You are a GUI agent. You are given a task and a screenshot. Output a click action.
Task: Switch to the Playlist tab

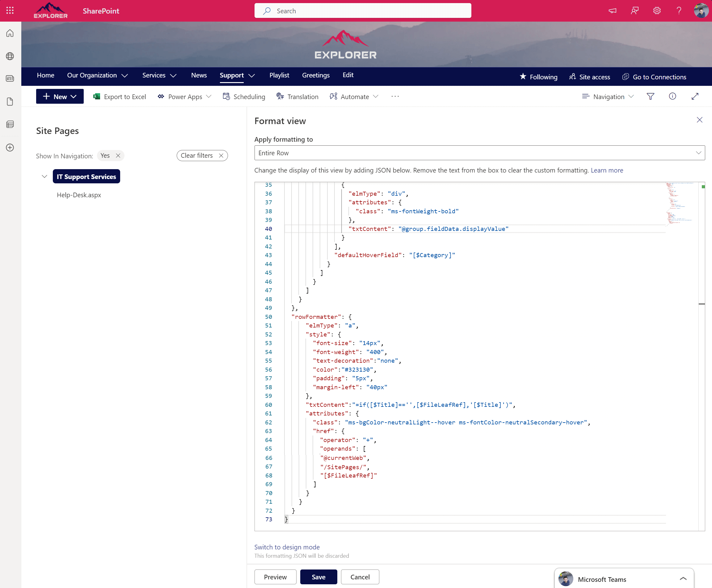279,75
